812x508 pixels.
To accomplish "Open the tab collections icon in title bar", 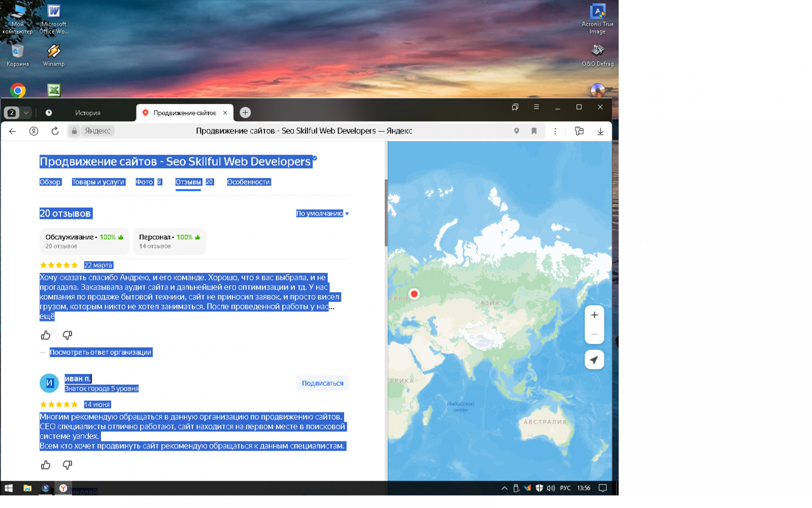I will [515, 107].
